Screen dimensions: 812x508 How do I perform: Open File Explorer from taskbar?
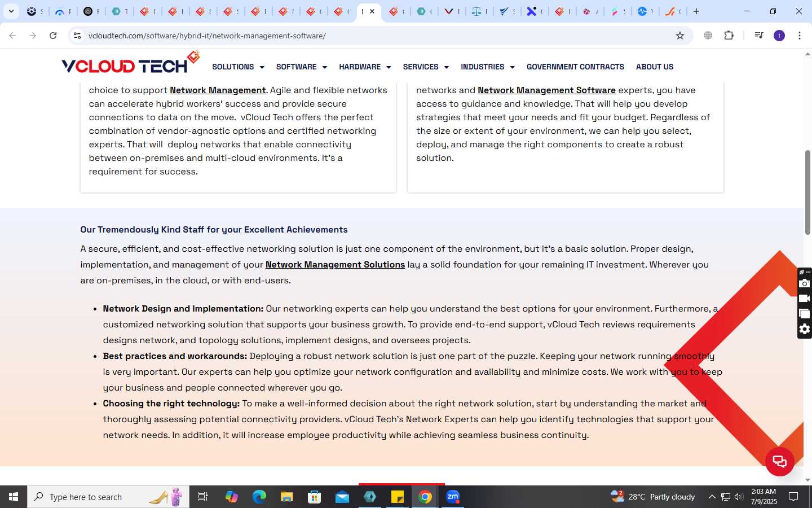[286, 497]
